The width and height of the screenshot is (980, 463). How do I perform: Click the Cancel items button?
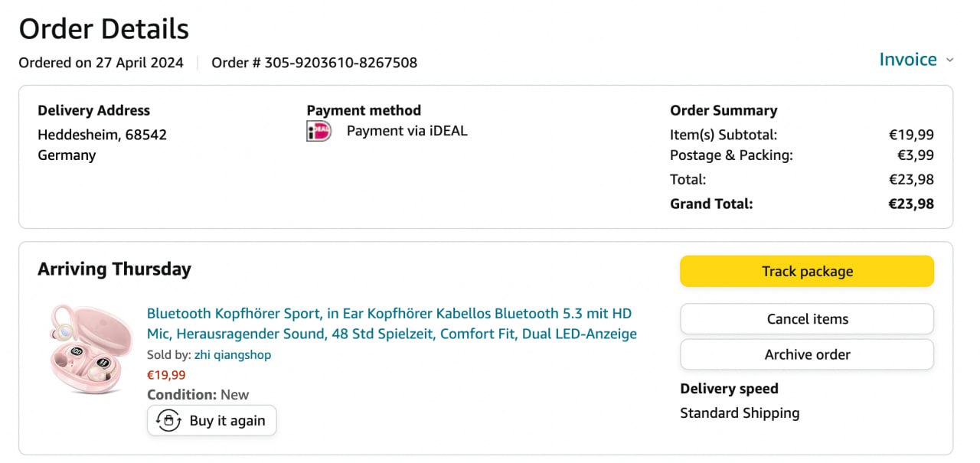pos(807,319)
